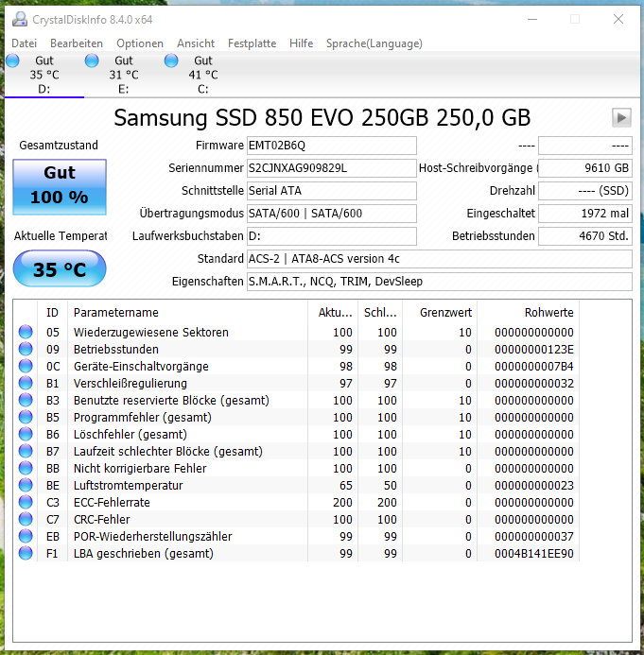Click status orb of row 09 Betriebsstunden
Image resolution: width=644 pixels, height=655 pixels.
pyautogui.click(x=26, y=349)
